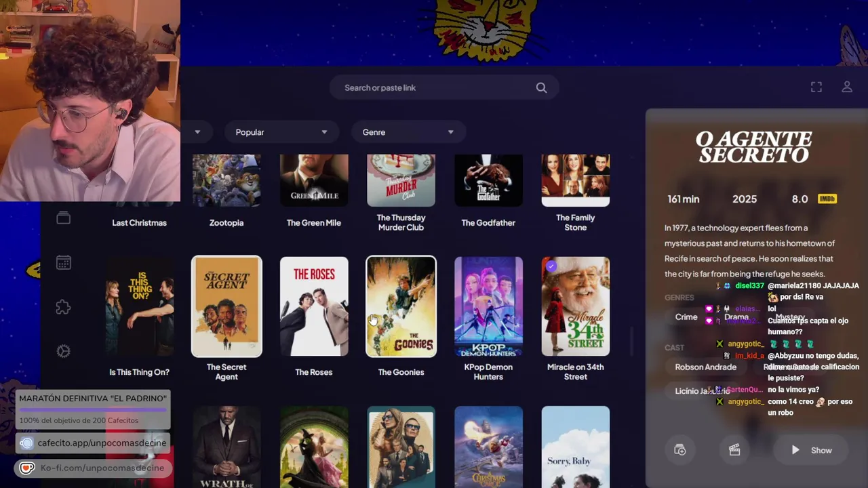The image size is (868, 488).
Task: Open the Wrath of Man poster
Action: [x=226, y=447]
